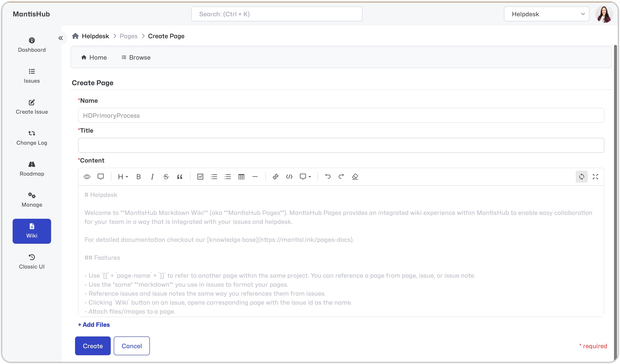Toggle italic formatting
The image size is (620, 364).
tap(152, 177)
